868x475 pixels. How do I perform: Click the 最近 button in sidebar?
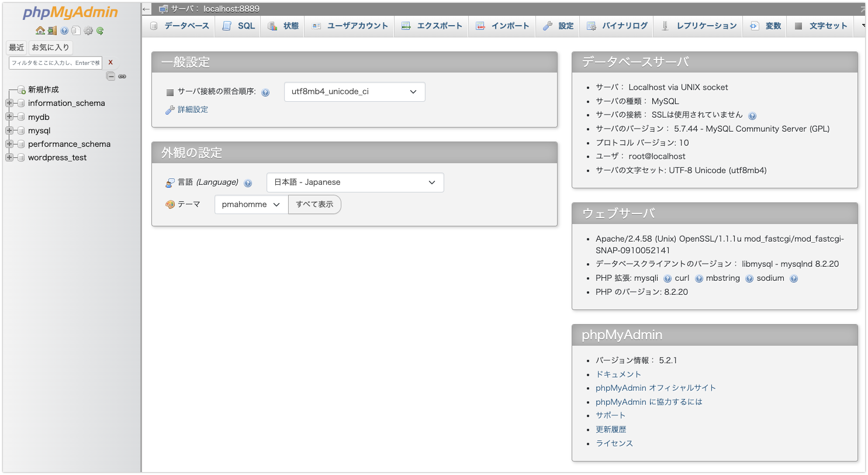(x=16, y=47)
